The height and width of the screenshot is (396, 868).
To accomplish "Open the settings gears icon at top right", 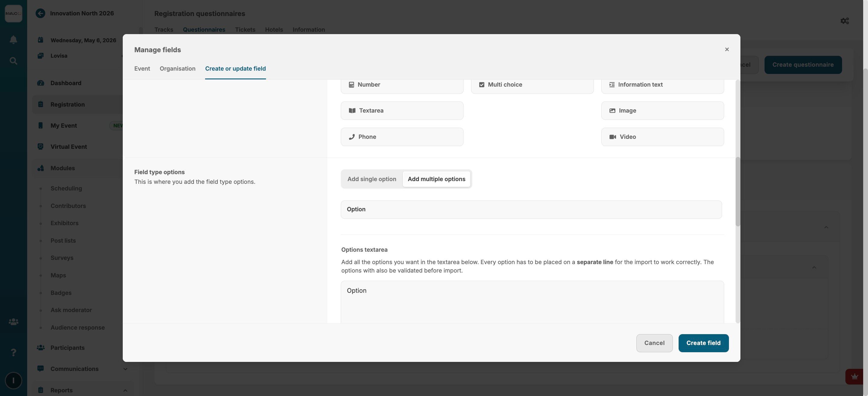I will pos(844,21).
